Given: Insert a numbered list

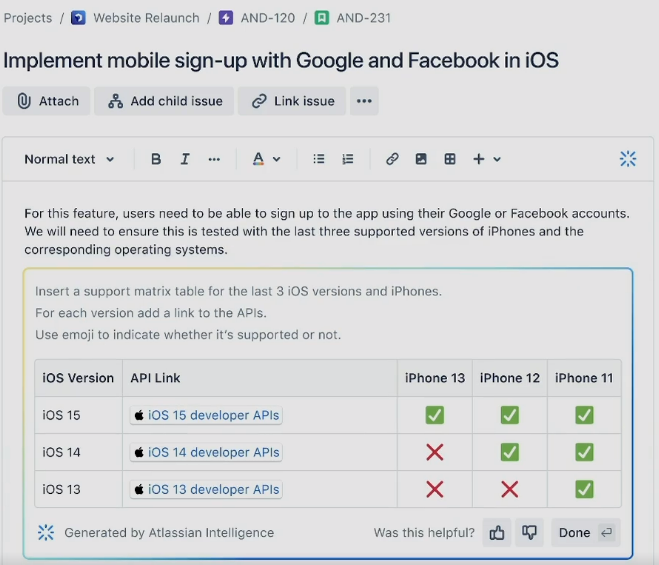Looking at the screenshot, I should 348,159.
